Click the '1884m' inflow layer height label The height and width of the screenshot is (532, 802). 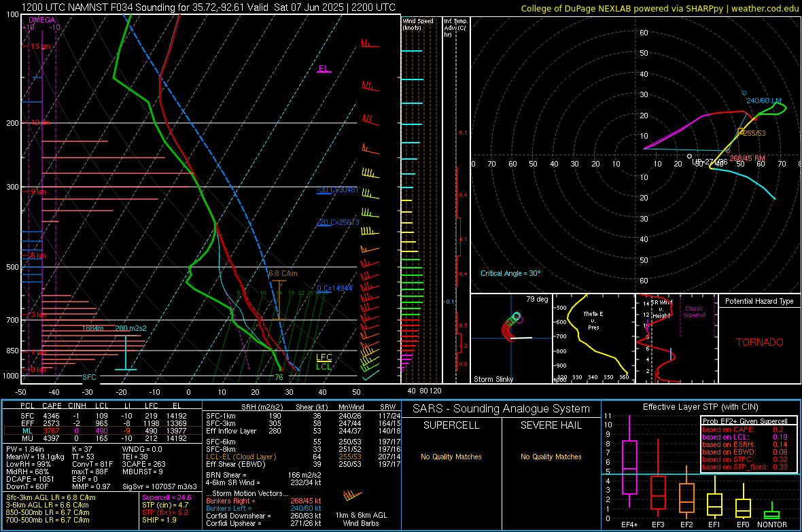92,328
